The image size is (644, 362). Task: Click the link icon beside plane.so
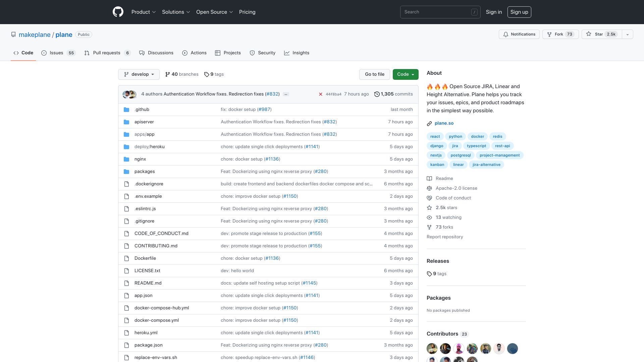coord(429,123)
